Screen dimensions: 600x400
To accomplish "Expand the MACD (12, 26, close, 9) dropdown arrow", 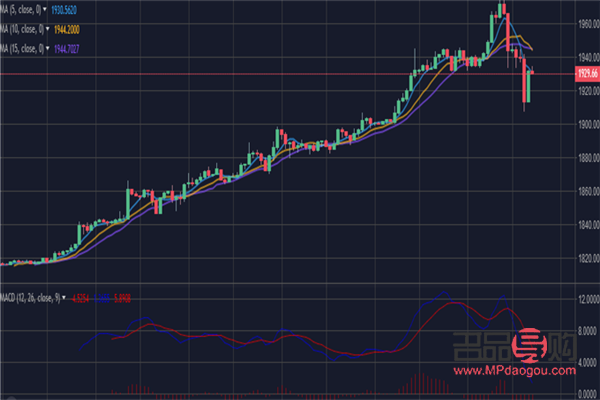I will (x=64, y=297).
